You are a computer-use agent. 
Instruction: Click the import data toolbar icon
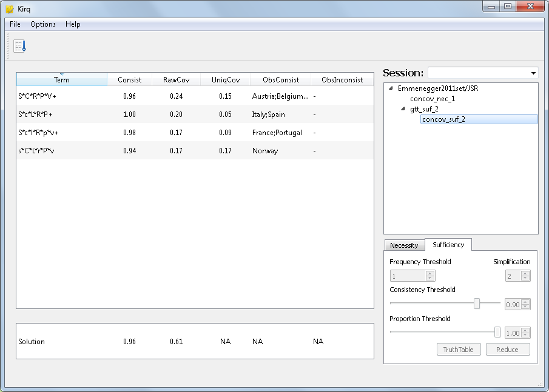point(20,46)
